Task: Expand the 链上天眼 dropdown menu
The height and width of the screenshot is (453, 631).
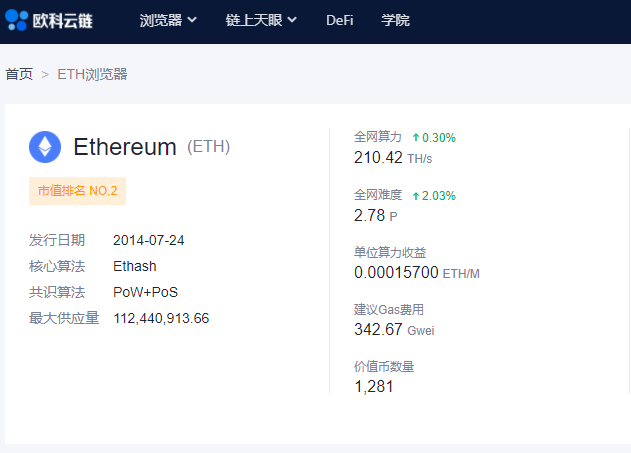Action: [261, 20]
